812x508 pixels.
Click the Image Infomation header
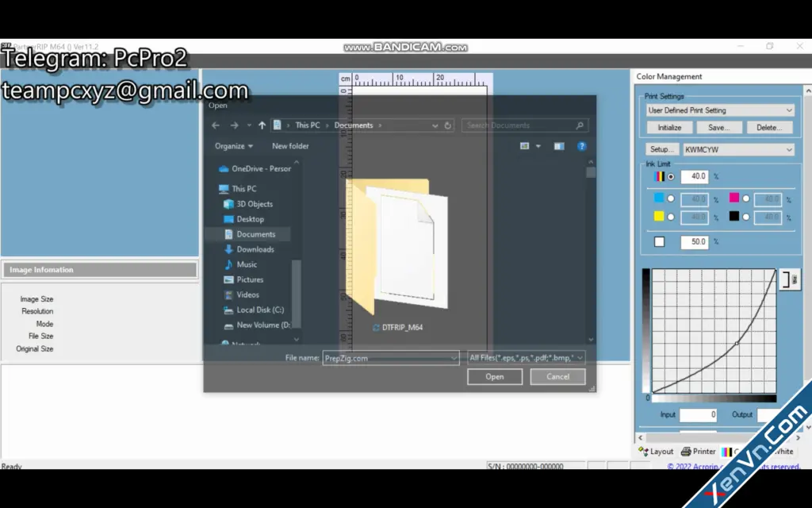[100, 270]
